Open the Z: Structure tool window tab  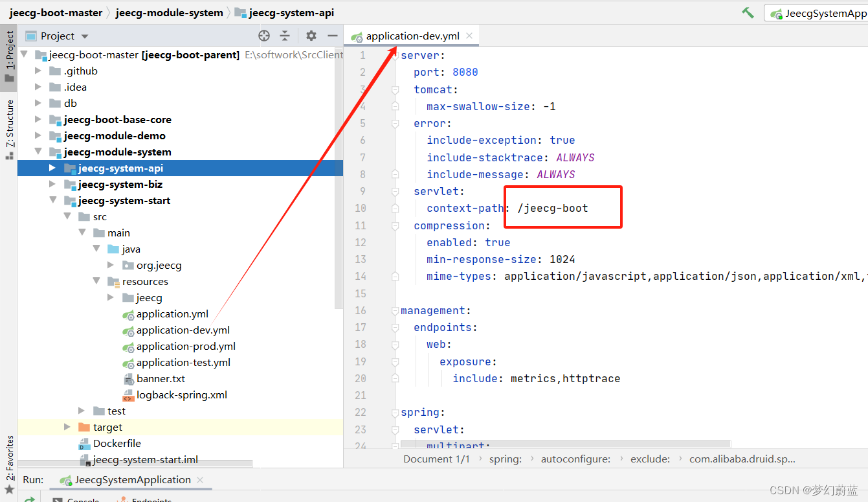(9, 129)
